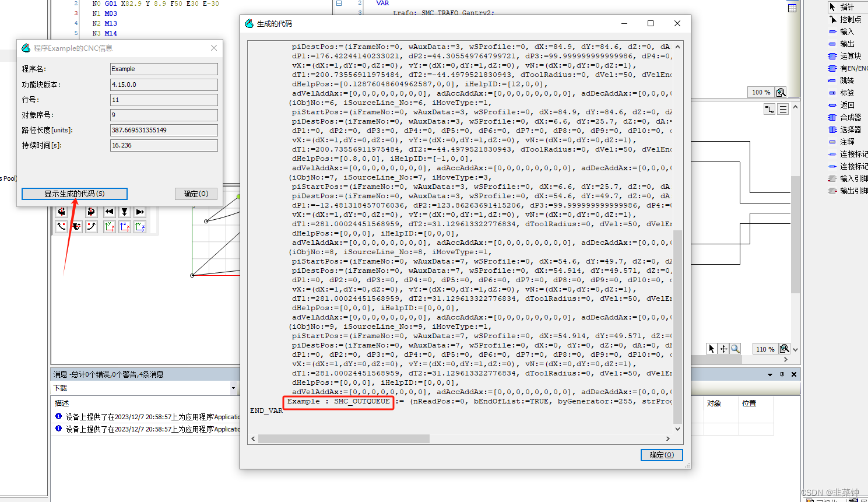Open the table view icon at top right
Screen dimensions: 868x502
coord(792,8)
